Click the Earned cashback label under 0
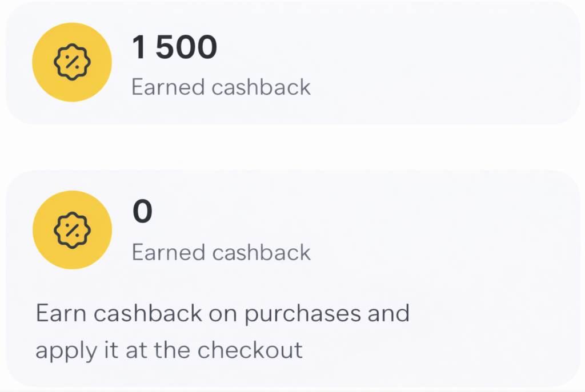The image size is (585, 392). (x=221, y=252)
